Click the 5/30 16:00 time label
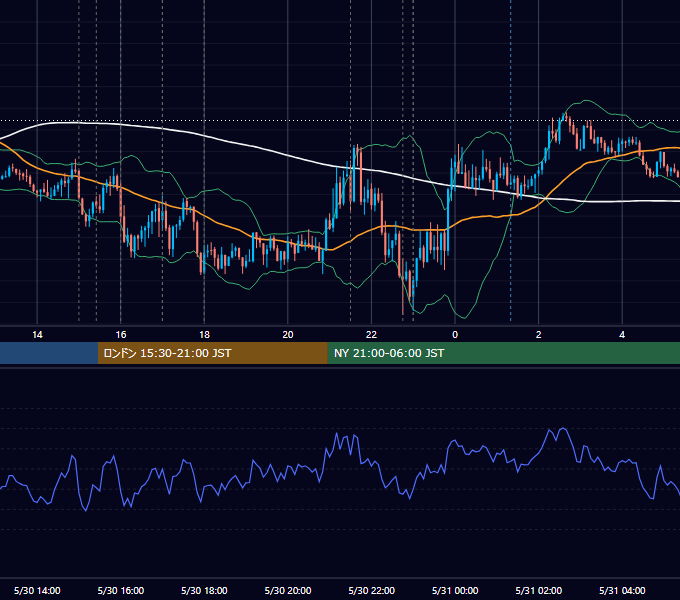 121,590
